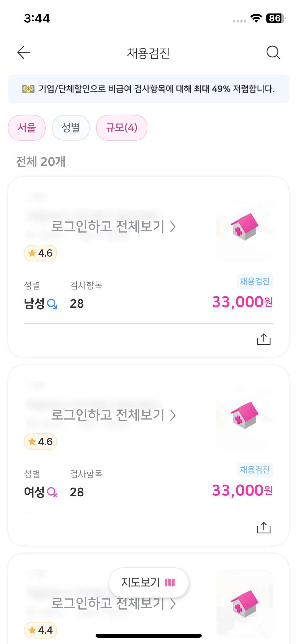Tap the back arrow icon
Screen dimensions: 297x644
point(24,52)
